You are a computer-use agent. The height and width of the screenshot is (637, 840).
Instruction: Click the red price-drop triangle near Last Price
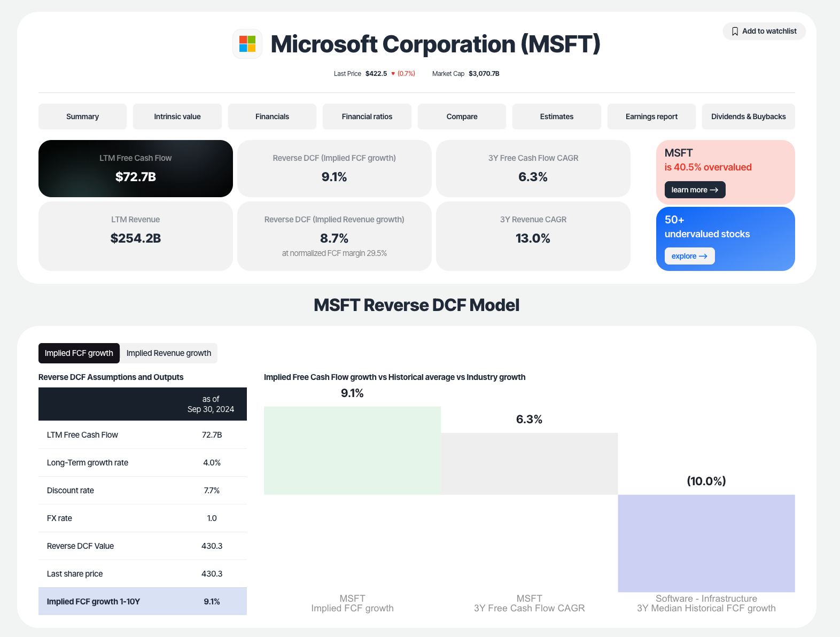click(393, 74)
